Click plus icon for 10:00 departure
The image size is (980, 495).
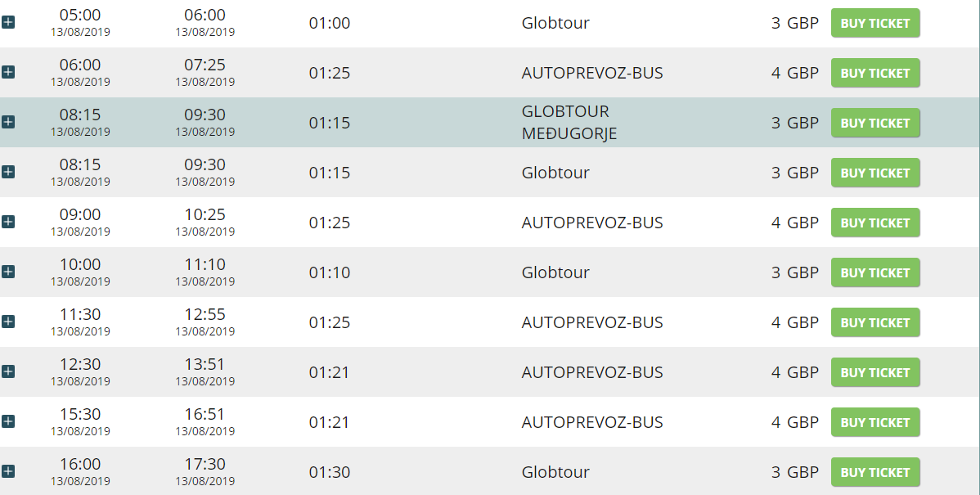coord(8,272)
